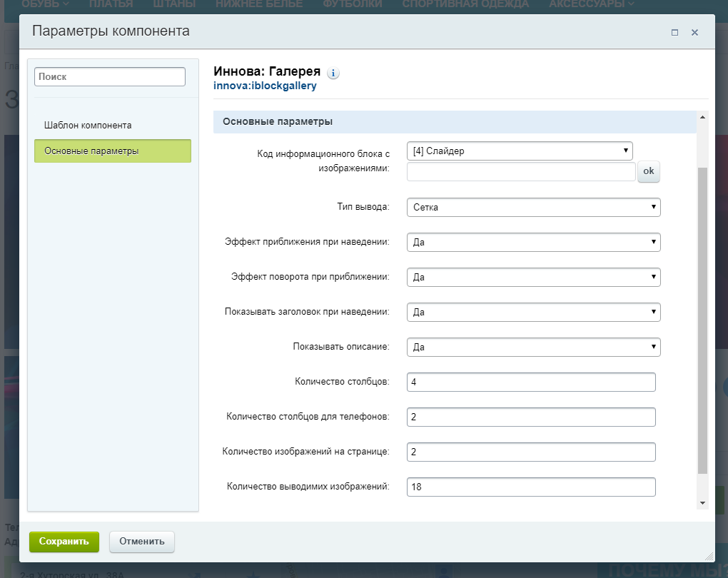Select Шаблон компонента in left sidebar

(x=88, y=125)
